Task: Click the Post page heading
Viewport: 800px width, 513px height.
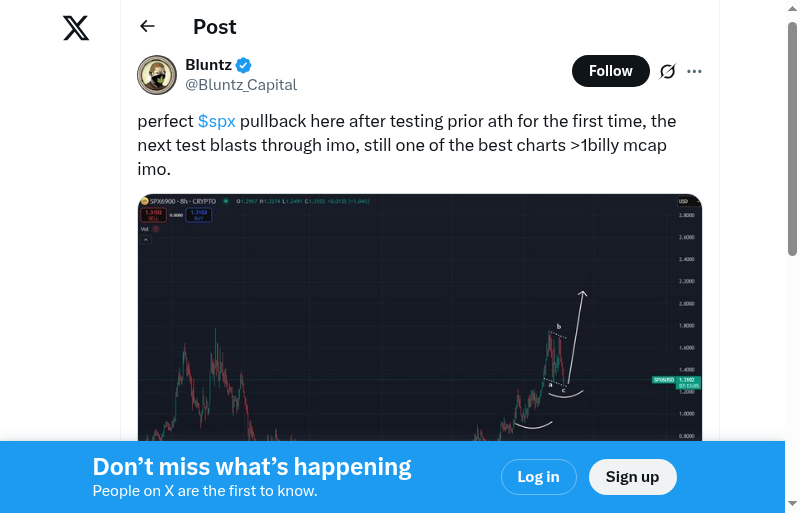Action: [215, 27]
